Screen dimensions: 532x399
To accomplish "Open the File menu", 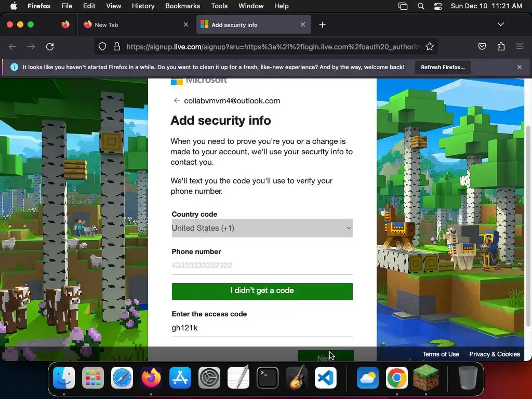I will tap(67, 6).
